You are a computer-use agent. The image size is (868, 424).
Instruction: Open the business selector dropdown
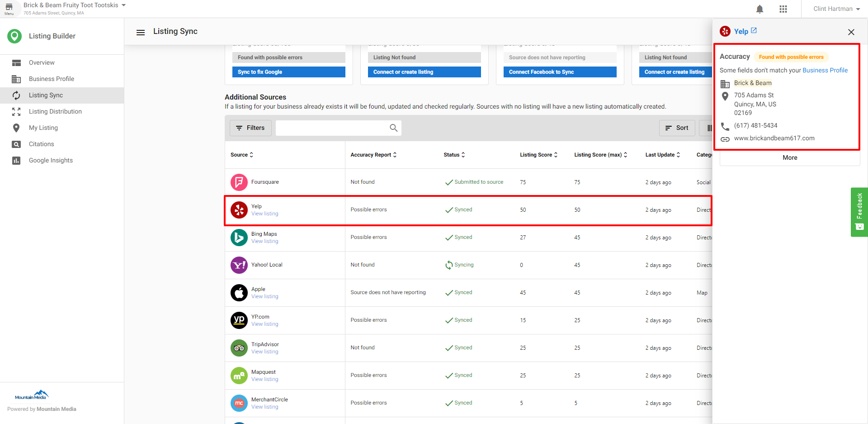pyautogui.click(x=123, y=5)
